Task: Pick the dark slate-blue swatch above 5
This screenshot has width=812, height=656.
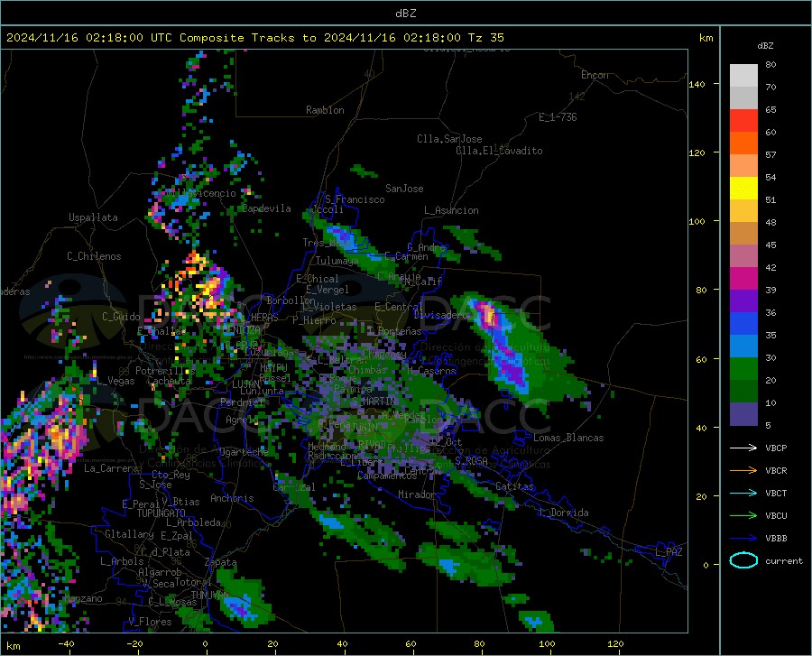Action: [x=743, y=414]
